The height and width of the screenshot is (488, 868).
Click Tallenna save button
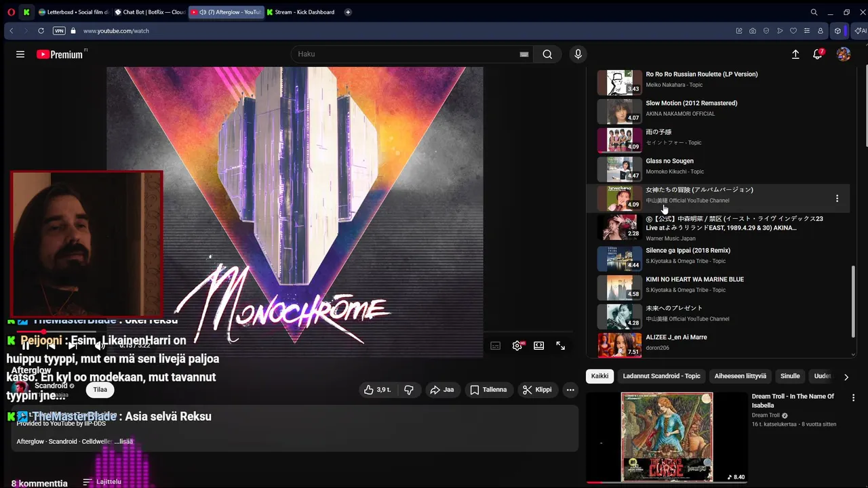pos(488,390)
